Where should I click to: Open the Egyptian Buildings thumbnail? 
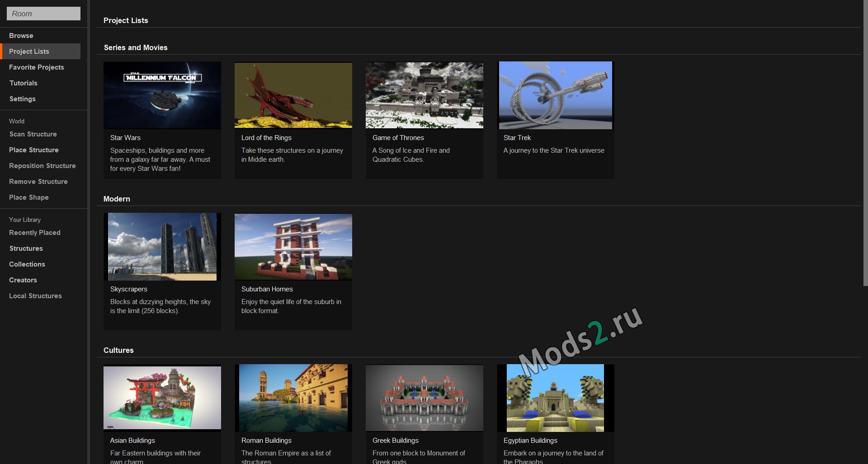click(x=556, y=398)
